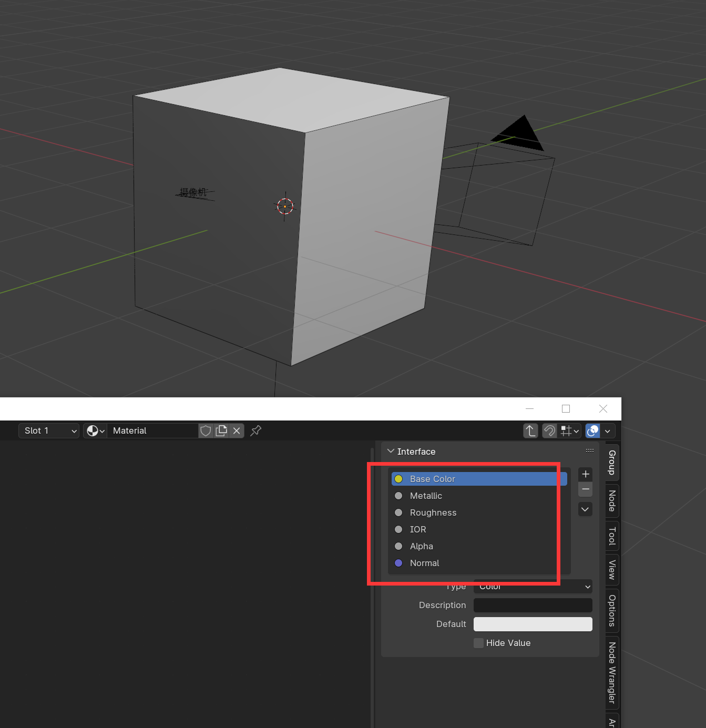Select the Metallic socket row
Image resolution: width=706 pixels, height=728 pixels.
479,496
